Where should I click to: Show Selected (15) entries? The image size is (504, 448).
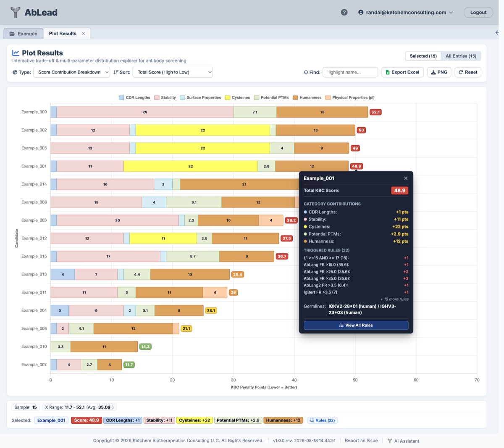point(423,56)
